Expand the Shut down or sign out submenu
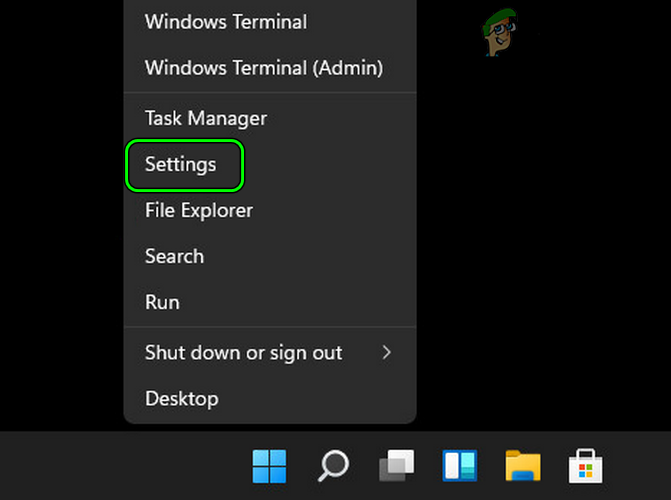The image size is (671, 500). coord(244,352)
